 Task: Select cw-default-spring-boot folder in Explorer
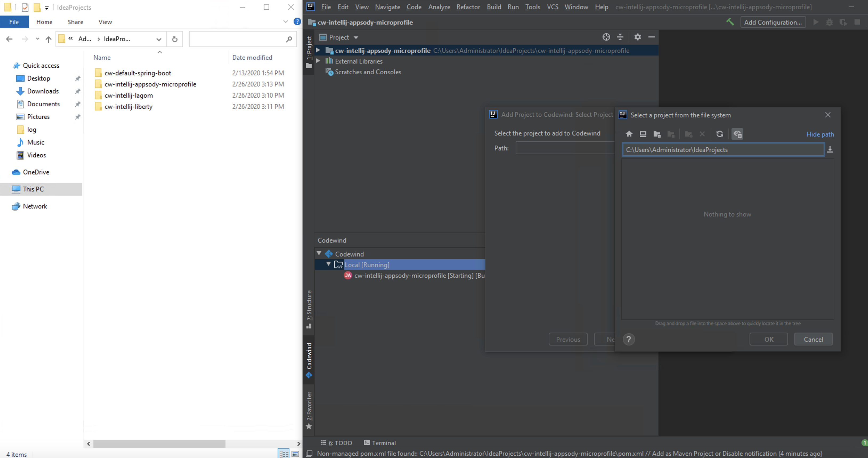tap(137, 73)
